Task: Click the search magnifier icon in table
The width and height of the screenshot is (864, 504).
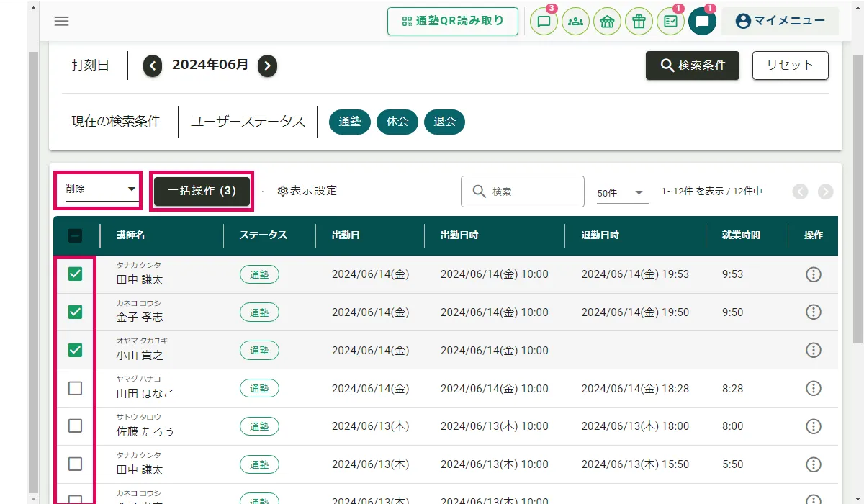Action: (x=480, y=192)
